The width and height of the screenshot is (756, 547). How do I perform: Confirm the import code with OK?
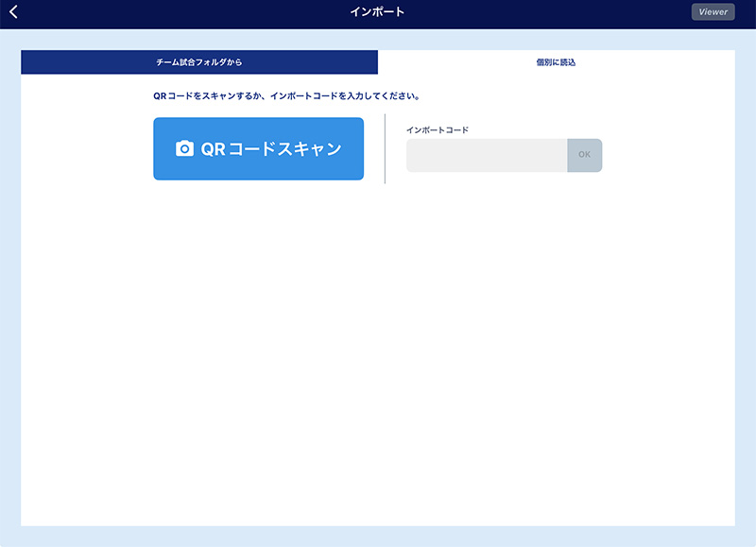coord(584,156)
